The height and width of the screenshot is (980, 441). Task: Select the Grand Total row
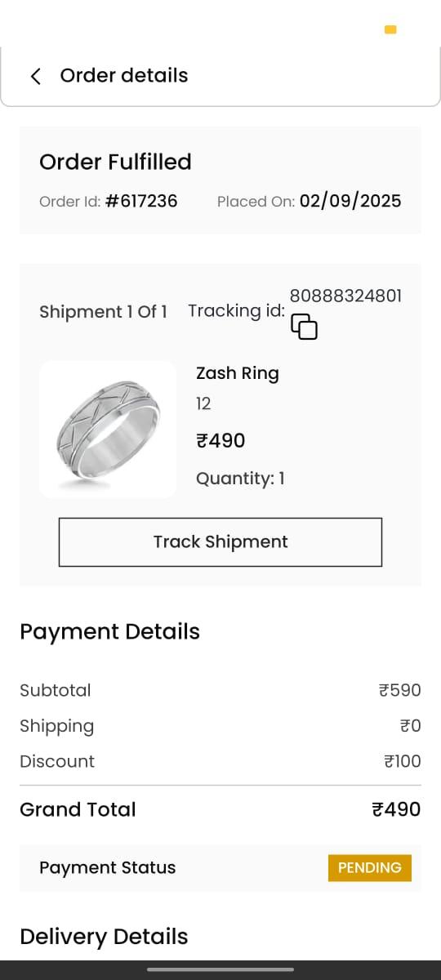coord(220,809)
